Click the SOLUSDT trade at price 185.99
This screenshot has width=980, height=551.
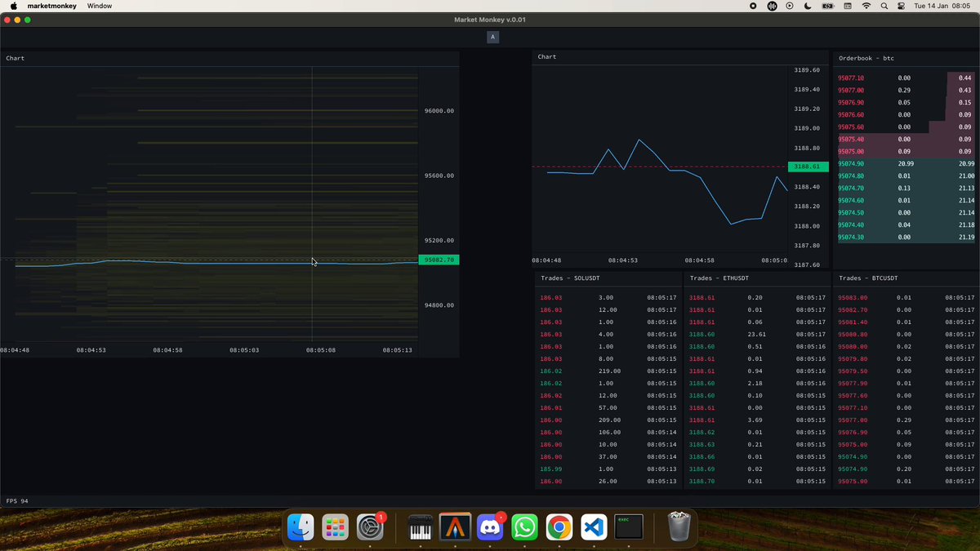[609, 469]
